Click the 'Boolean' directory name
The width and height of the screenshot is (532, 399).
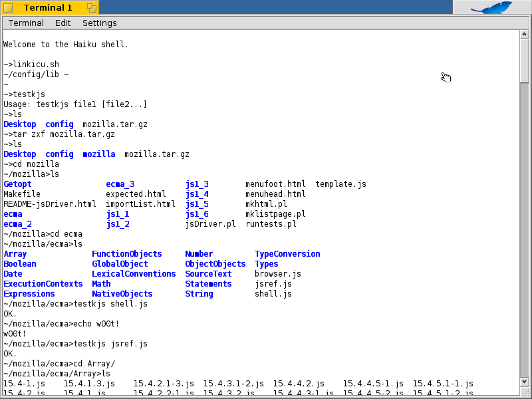pos(20,264)
